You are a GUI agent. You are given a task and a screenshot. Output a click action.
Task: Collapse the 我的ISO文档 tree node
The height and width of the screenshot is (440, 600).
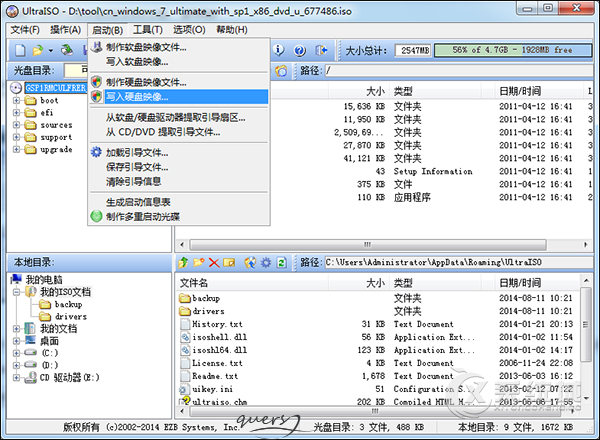16,292
